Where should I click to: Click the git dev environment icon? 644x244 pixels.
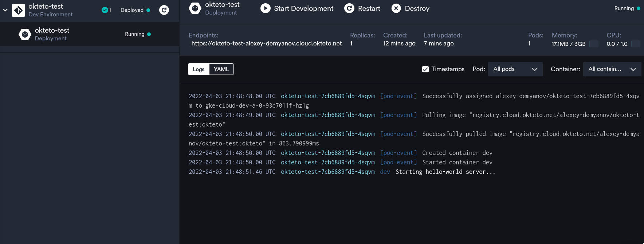[x=18, y=10]
